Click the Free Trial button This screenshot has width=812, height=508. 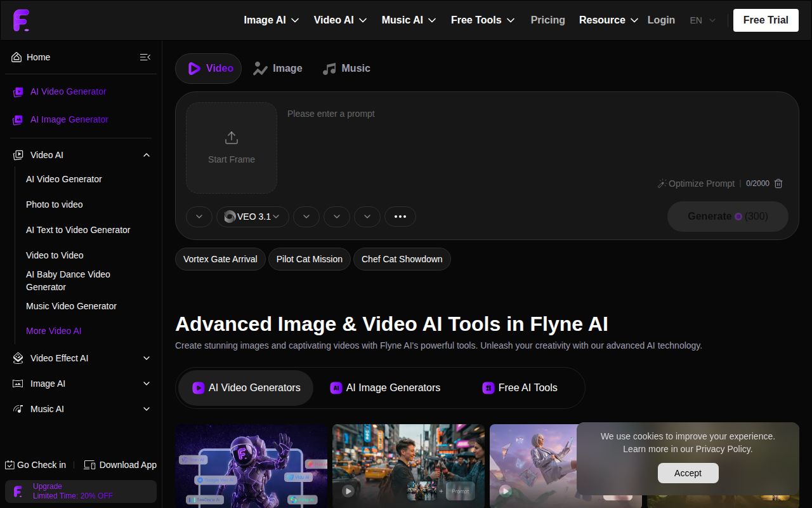click(766, 20)
